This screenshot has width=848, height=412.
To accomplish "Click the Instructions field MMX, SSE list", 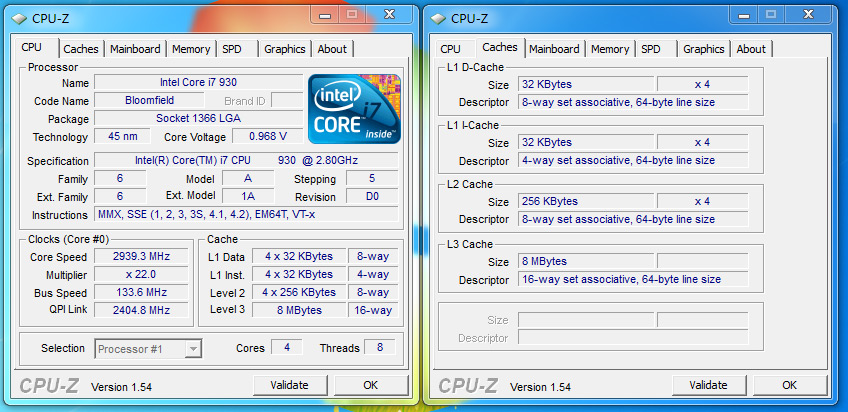I will [246, 214].
